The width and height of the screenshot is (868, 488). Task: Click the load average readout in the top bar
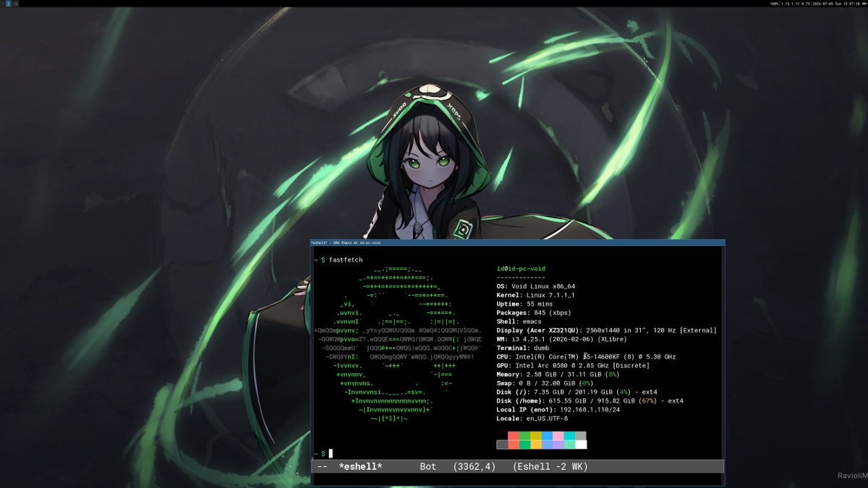click(796, 4)
